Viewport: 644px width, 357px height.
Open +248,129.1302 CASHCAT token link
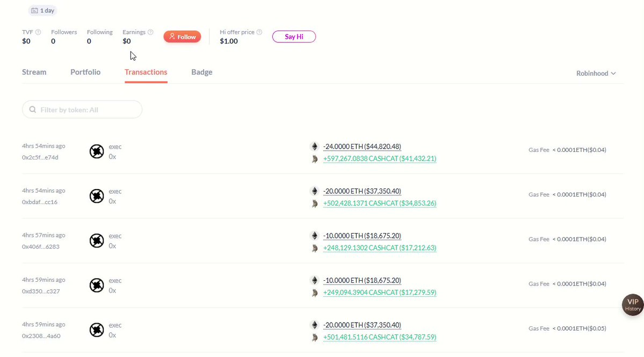click(380, 248)
